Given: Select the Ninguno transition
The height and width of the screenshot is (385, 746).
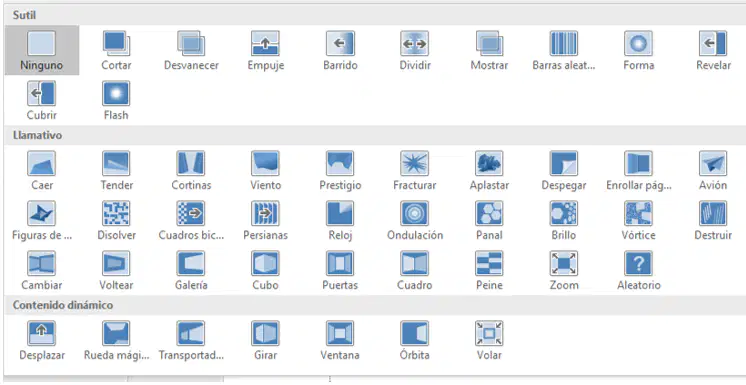Looking at the screenshot, I should (42, 50).
